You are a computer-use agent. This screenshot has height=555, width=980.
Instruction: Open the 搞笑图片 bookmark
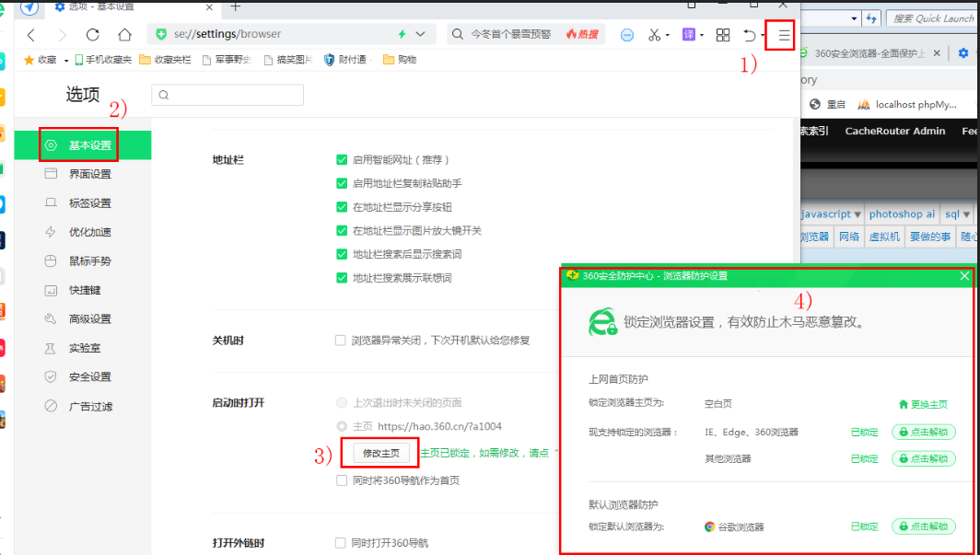(288, 60)
